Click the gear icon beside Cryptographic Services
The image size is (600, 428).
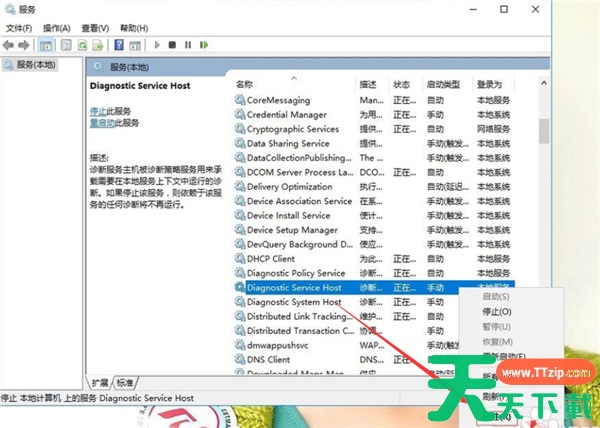click(240, 129)
